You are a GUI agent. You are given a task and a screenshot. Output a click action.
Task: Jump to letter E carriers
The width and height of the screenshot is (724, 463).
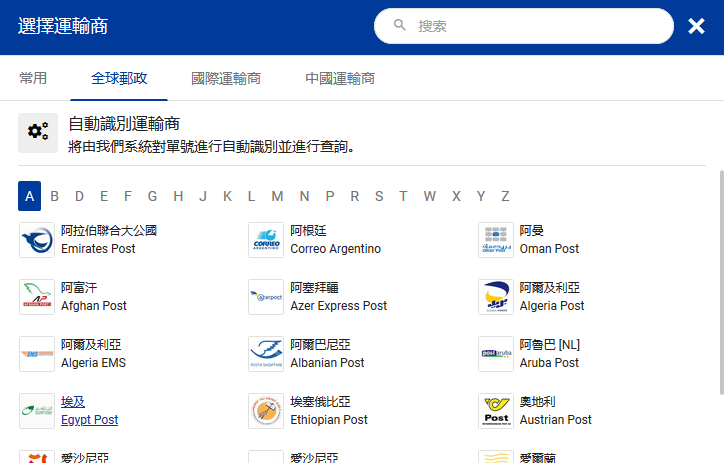pos(104,196)
